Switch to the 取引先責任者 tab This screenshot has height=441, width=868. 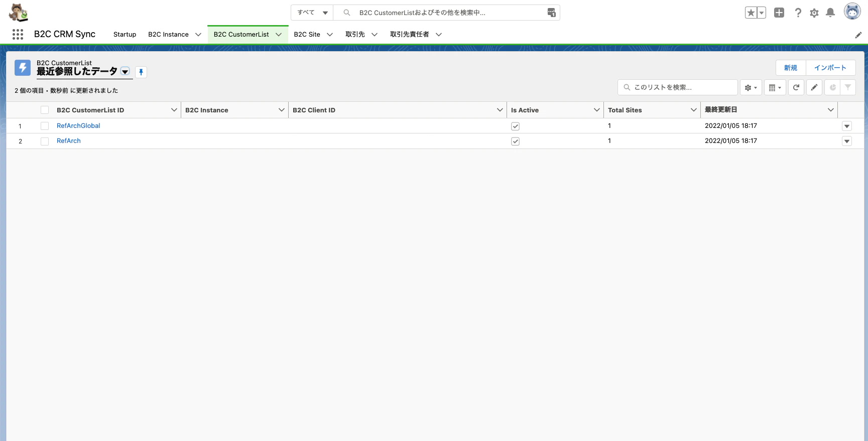410,35
